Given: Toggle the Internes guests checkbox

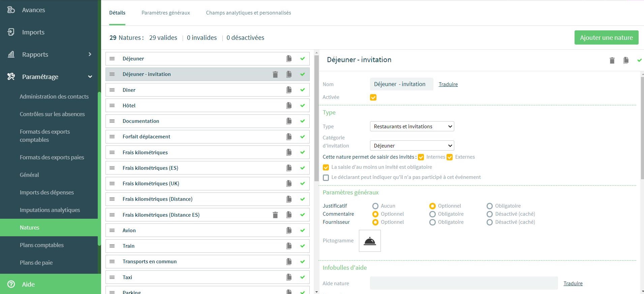Looking at the screenshot, I should (x=421, y=157).
